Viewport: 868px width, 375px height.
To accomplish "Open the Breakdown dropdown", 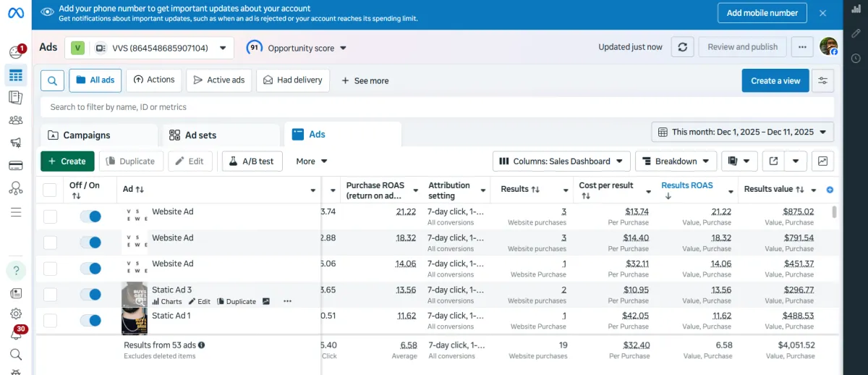I will point(676,161).
